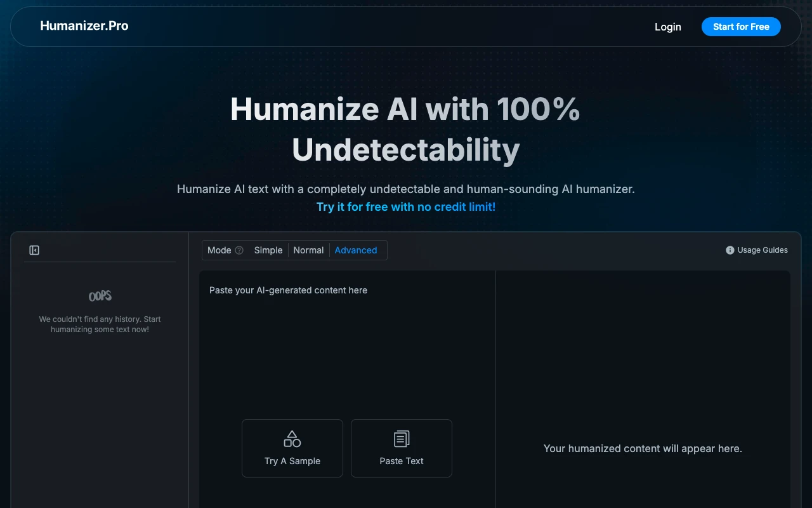Click the Start for Free button
Viewport: 812px width, 508px height.
pos(741,27)
